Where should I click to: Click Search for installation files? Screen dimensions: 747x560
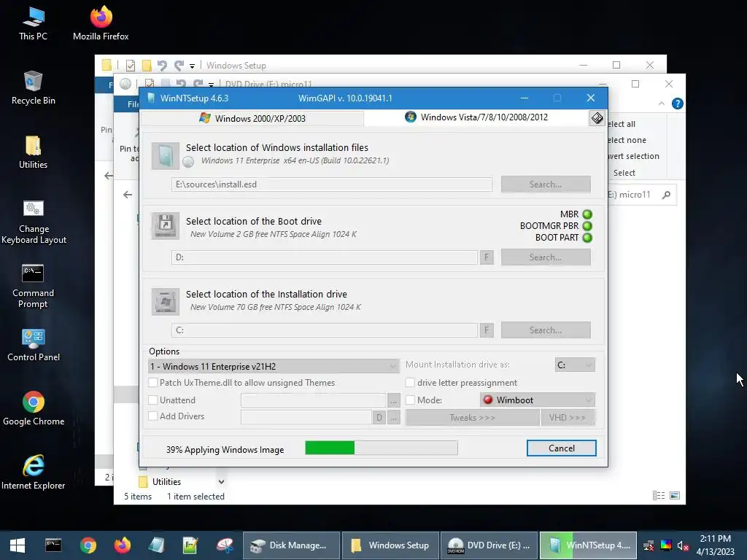(x=546, y=184)
